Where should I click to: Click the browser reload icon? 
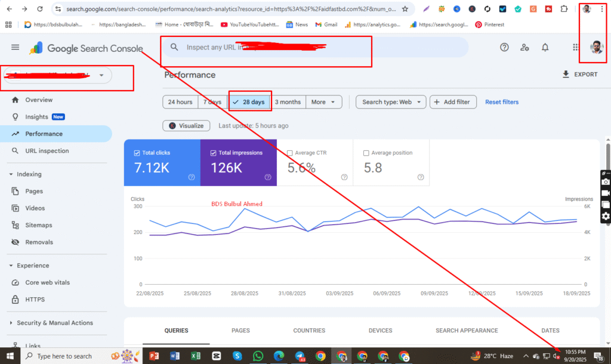click(x=39, y=10)
